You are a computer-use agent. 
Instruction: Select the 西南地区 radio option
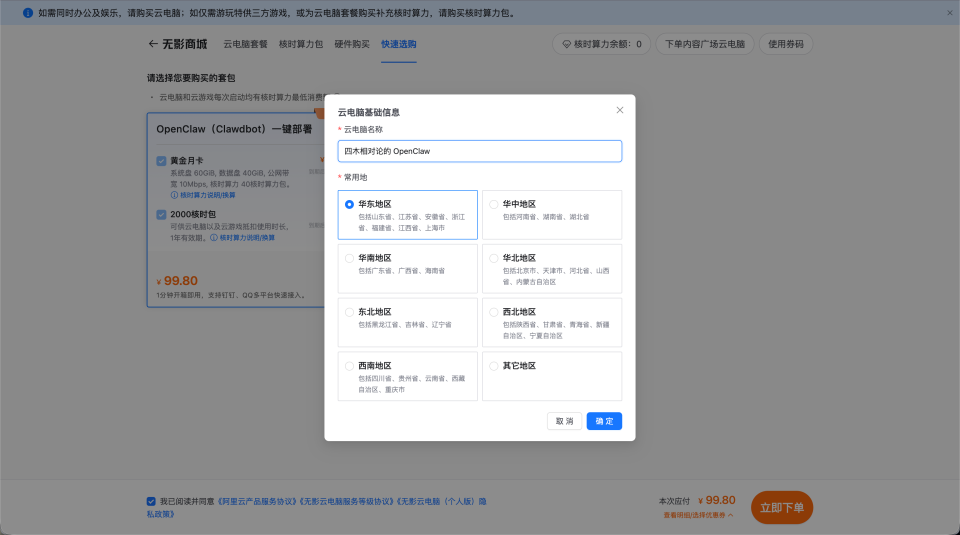pos(349,366)
